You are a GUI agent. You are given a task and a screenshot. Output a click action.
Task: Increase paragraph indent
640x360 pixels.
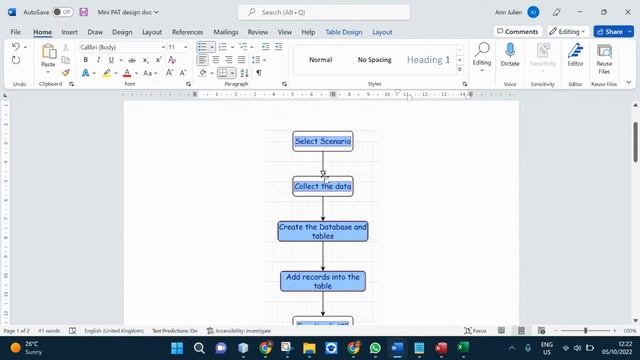pyautogui.click(x=279, y=47)
